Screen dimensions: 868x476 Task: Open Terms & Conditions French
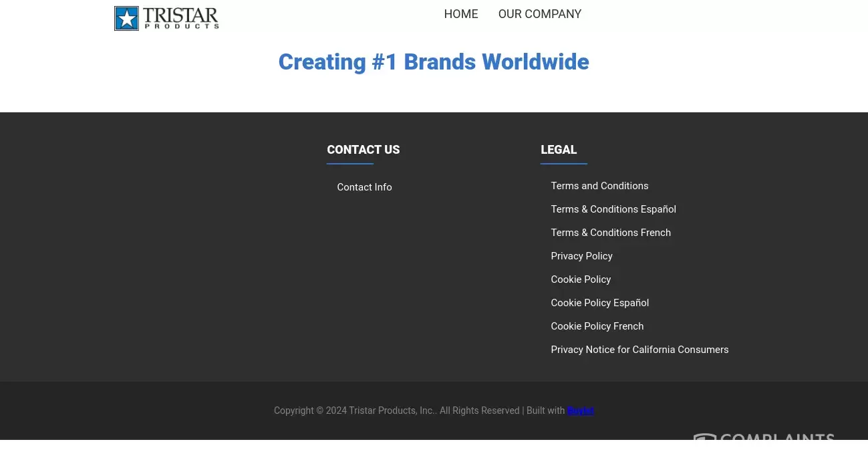[x=611, y=233]
